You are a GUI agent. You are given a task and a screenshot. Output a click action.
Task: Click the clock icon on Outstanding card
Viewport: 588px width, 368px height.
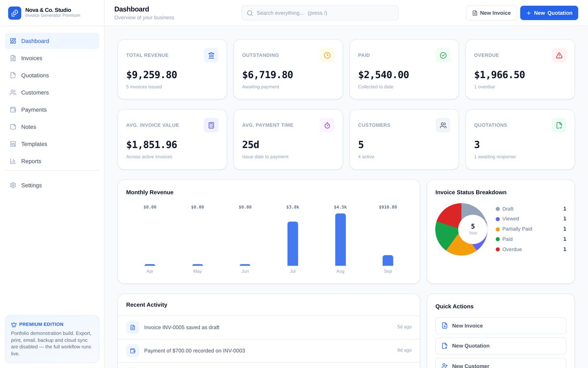[327, 55]
